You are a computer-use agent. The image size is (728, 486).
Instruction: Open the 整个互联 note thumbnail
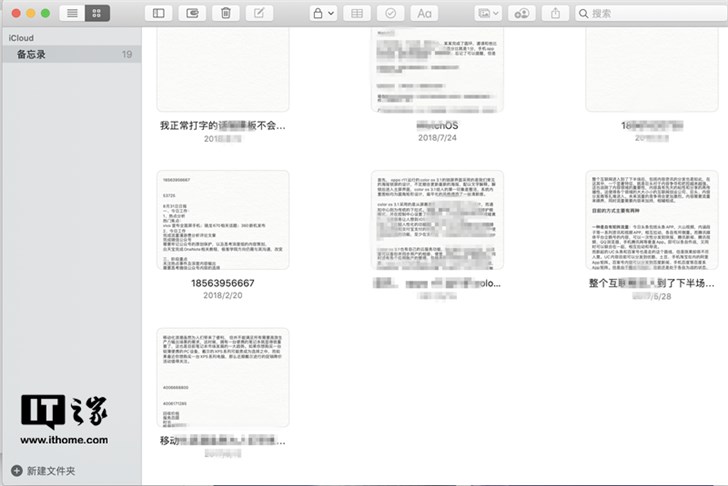(652, 220)
